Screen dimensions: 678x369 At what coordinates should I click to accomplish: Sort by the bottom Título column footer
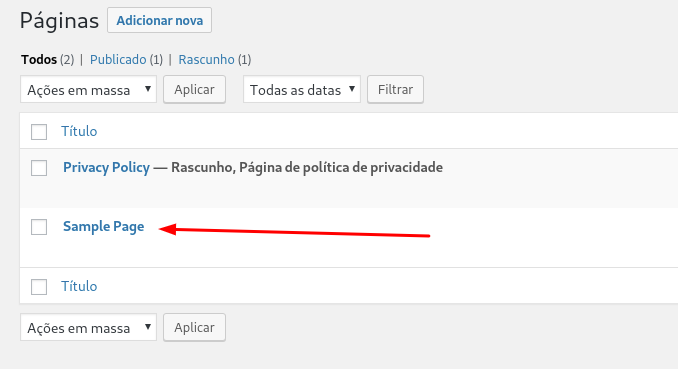point(79,286)
